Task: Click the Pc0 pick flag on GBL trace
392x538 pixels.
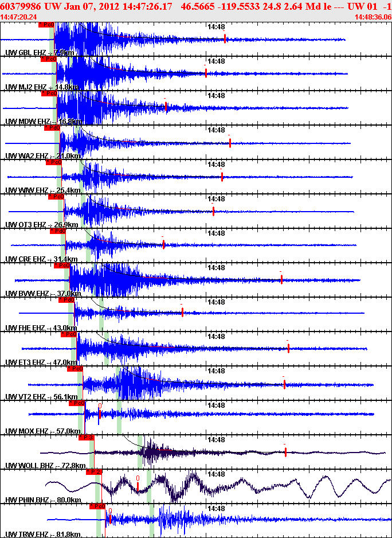Action: 46,25
